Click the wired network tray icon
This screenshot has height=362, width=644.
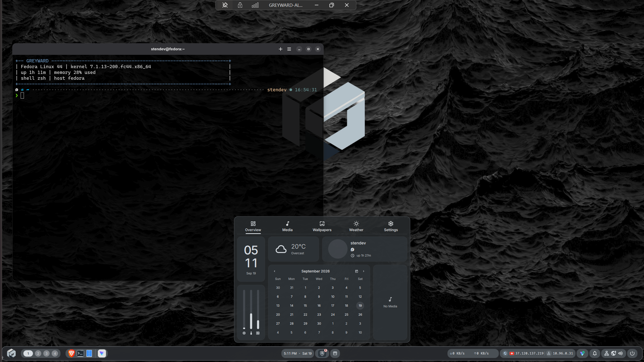(x=607, y=353)
